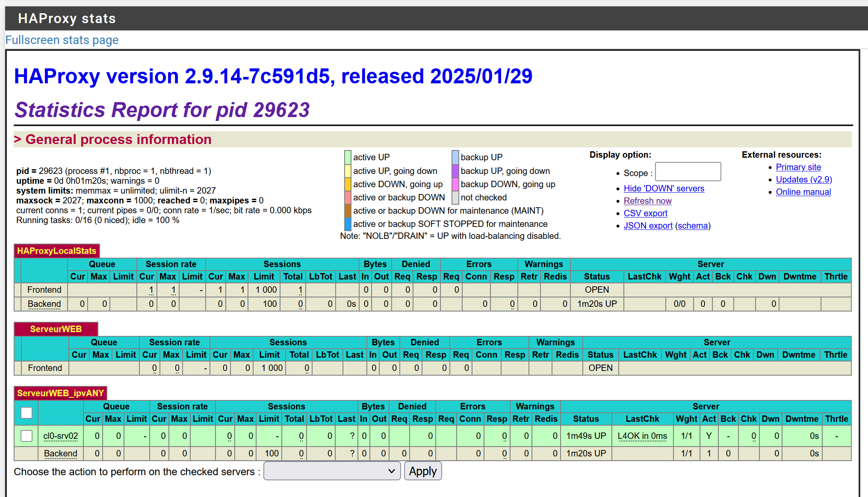Click '1m20s UP' status in ServeurWEB_ipvANY Backend

pos(586,453)
